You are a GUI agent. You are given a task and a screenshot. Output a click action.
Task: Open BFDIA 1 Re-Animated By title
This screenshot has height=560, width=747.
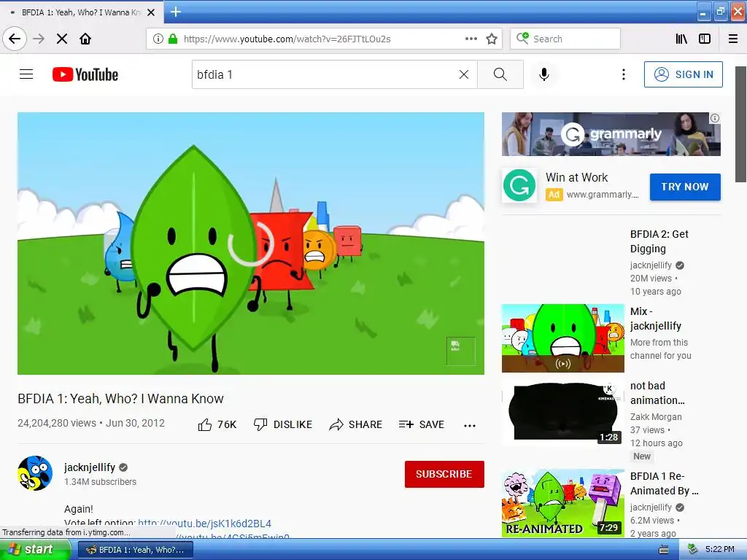664,483
